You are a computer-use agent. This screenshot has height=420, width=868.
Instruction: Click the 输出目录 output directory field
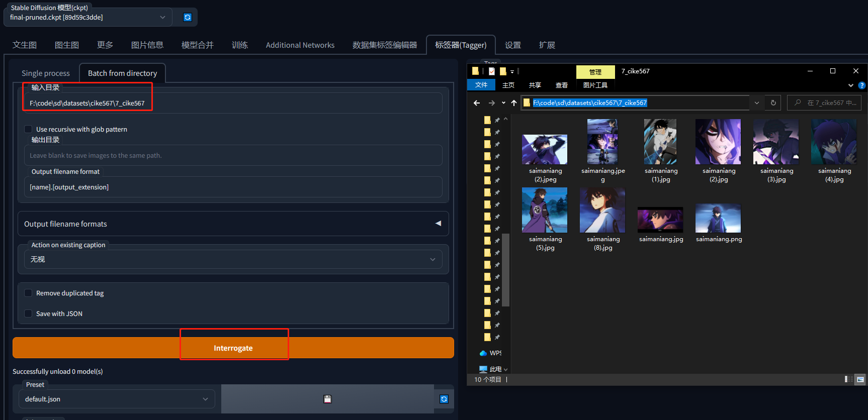tap(233, 155)
